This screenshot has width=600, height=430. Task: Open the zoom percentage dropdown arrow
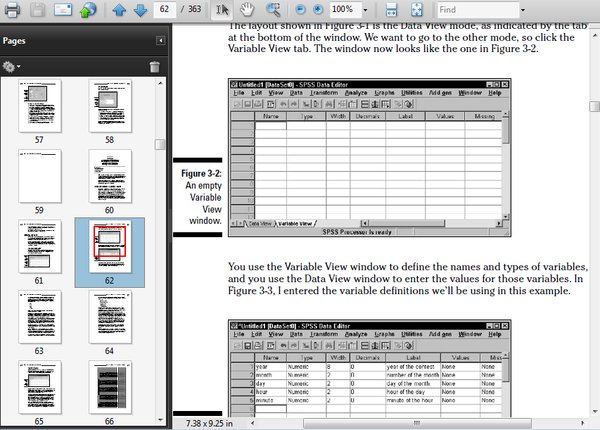click(365, 10)
